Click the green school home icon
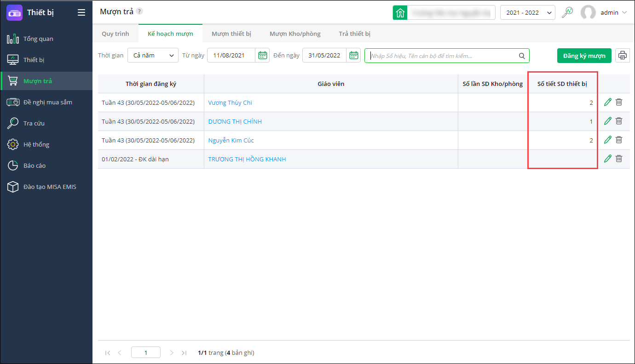The height and width of the screenshot is (364, 635). [x=400, y=12]
